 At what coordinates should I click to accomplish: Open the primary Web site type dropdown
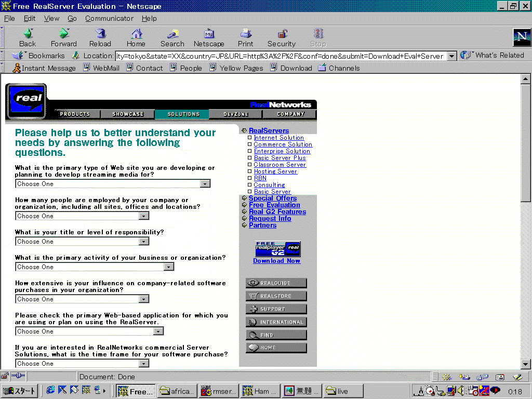pos(113,183)
